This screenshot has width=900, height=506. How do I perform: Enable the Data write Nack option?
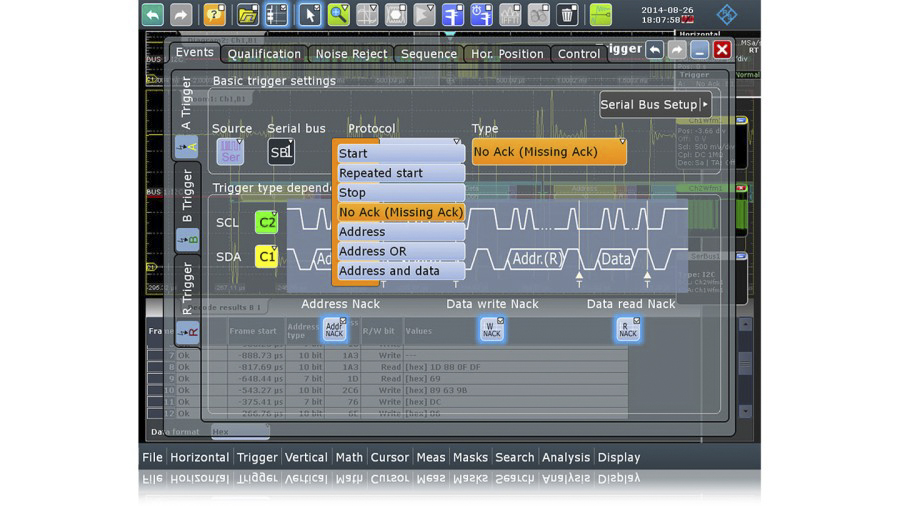[x=491, y=329]
